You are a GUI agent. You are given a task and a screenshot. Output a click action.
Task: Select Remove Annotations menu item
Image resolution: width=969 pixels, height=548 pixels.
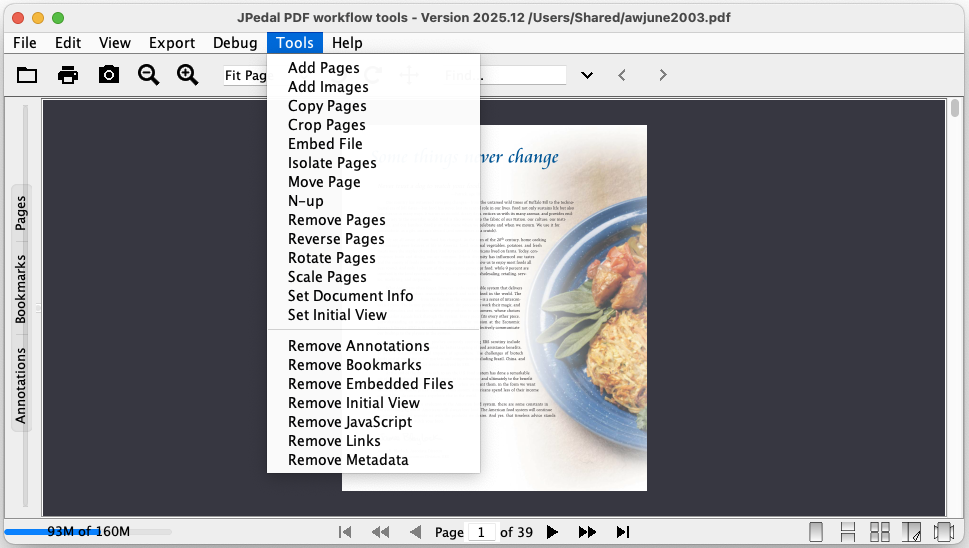pyautogui.click(x=373, y=346)
